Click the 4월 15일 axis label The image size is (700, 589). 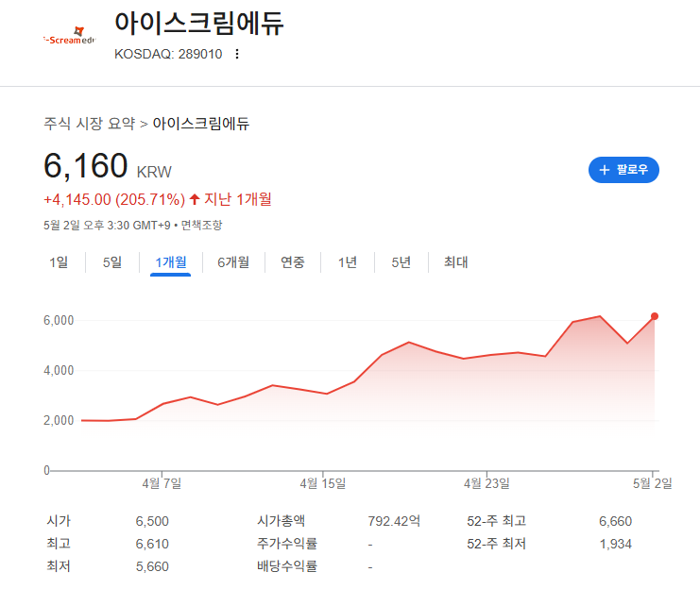tap(323, 483)
